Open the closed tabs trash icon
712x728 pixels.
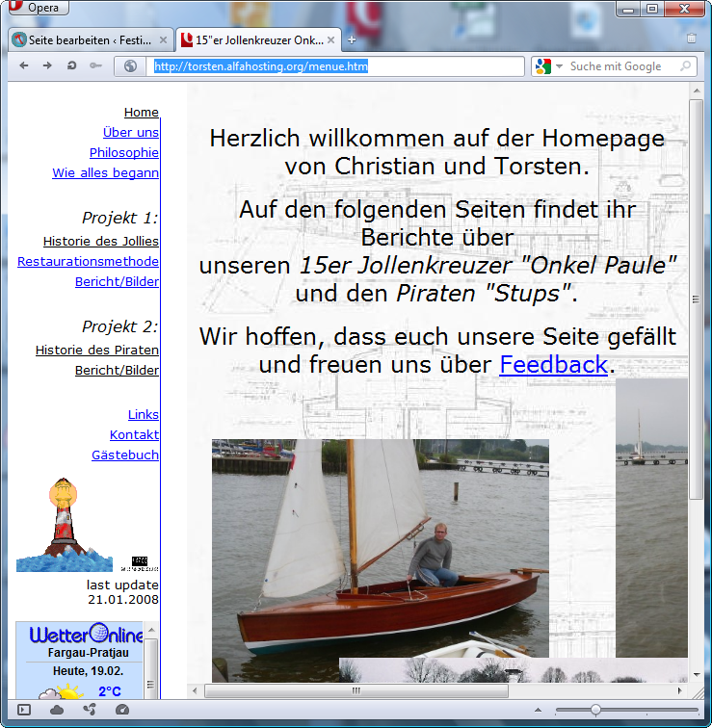[691, 39]
